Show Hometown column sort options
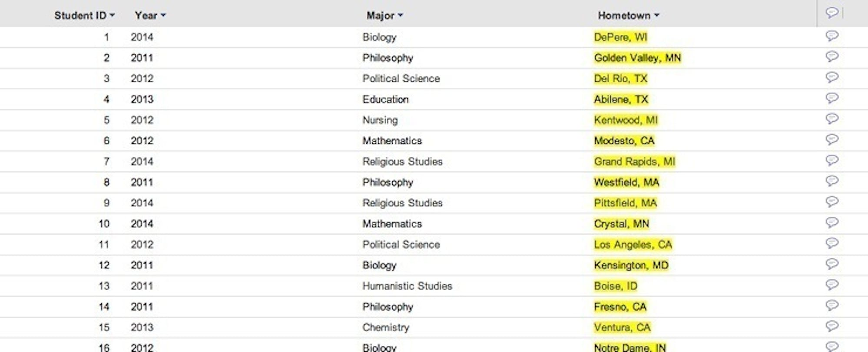Viewport: 868px width, 352px height. coord(657,15)
